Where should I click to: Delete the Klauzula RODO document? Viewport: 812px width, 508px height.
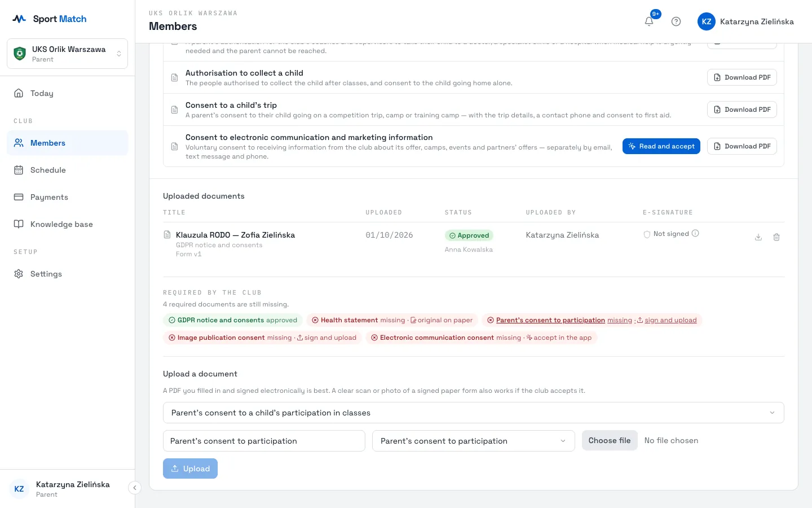776,237
